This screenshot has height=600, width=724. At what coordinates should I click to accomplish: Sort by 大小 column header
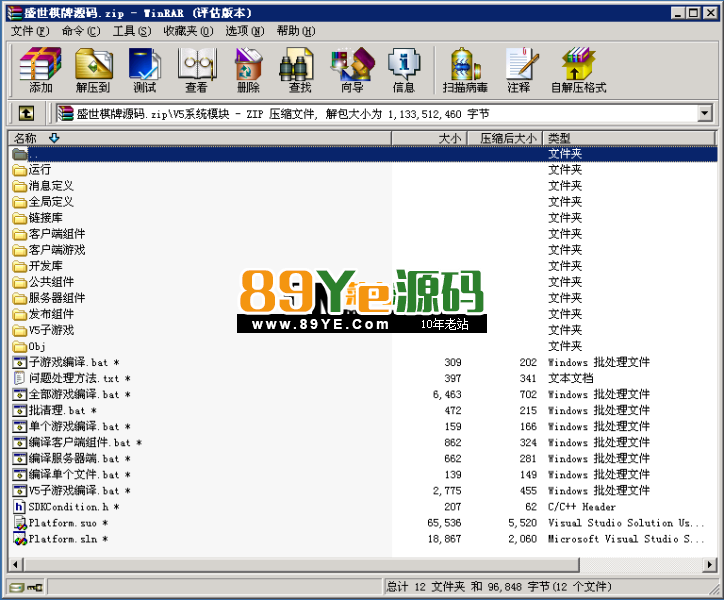click(x=430, y=138)
